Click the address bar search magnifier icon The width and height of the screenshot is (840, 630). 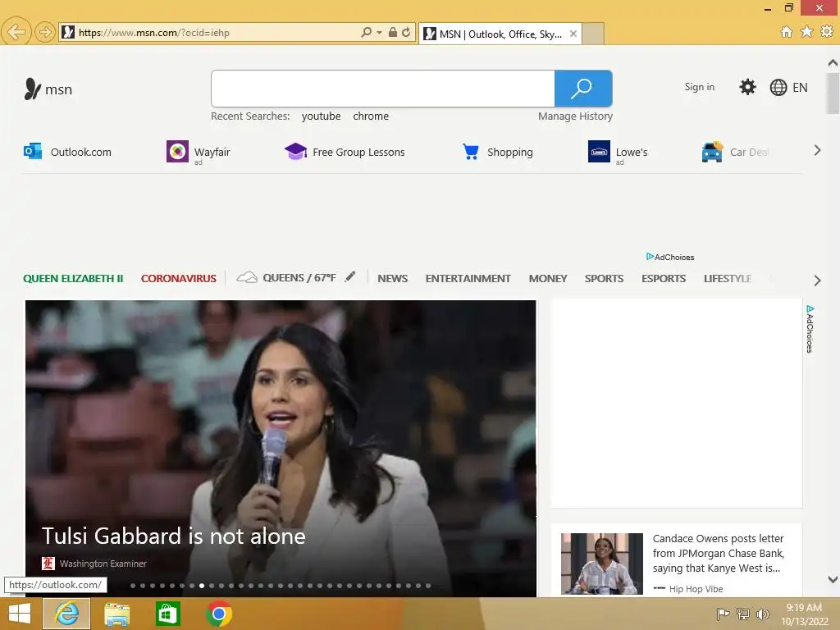point(366,32)
